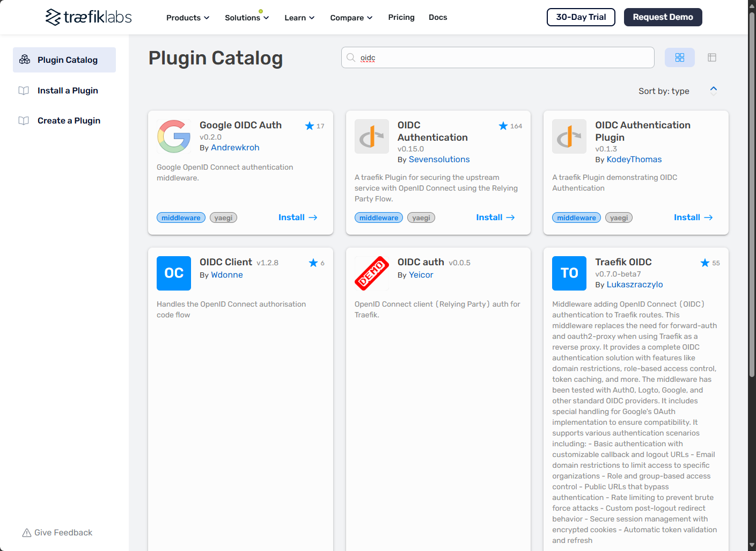Click the OIDC Client OC icon
Viewport: 756px width, 551px height.
pos(174,273)
